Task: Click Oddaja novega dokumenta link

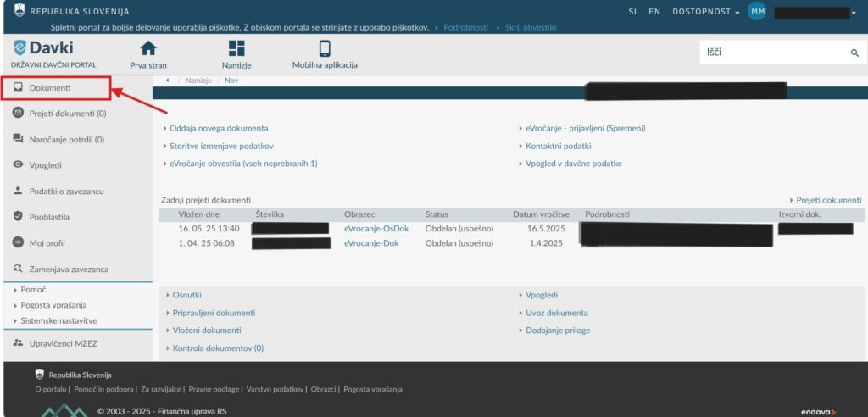Action: pos(219,128)
